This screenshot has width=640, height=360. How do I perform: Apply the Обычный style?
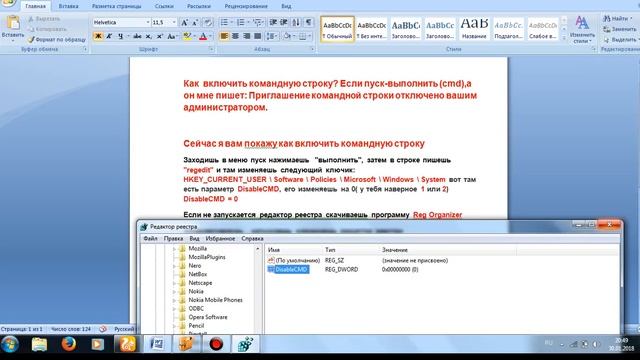337,29
